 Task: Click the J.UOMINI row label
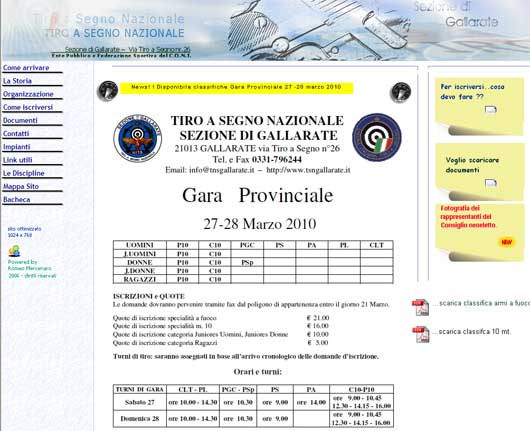tap(140, 254)
